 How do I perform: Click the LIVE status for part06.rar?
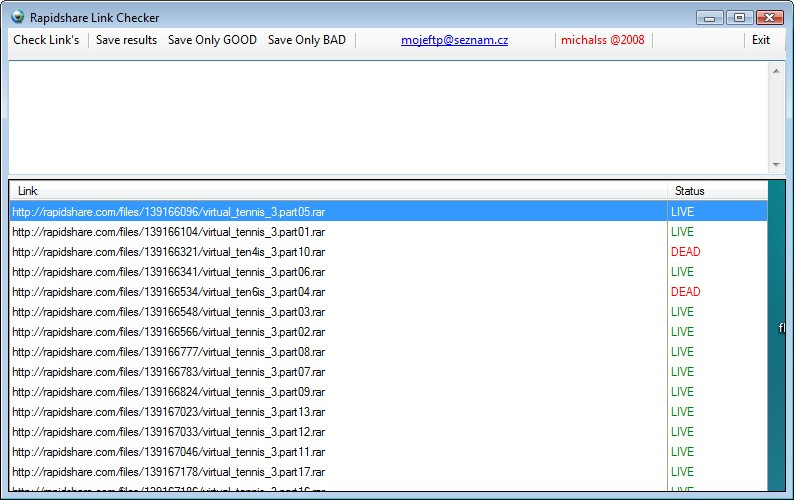point(682,272)
